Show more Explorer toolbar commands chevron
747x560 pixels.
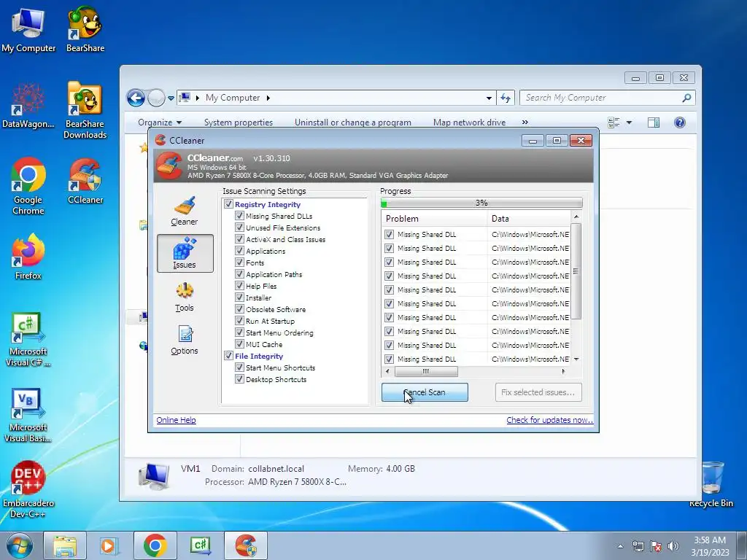pyautogui.click(x=525, y=122)
